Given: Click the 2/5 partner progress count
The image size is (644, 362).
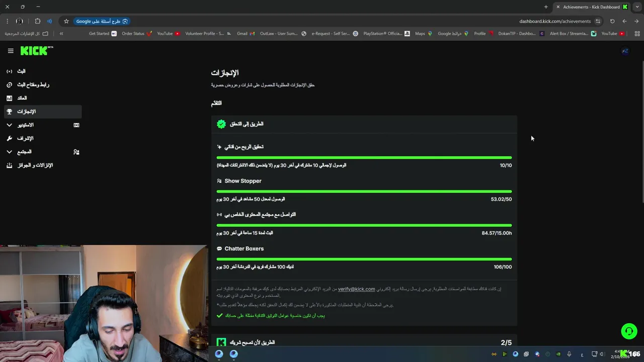Looking at the screenshot, I should click(506, 342).
